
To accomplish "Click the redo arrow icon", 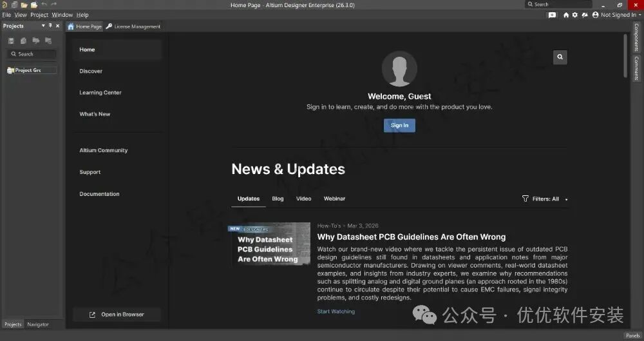I will [x=54, y=5].
